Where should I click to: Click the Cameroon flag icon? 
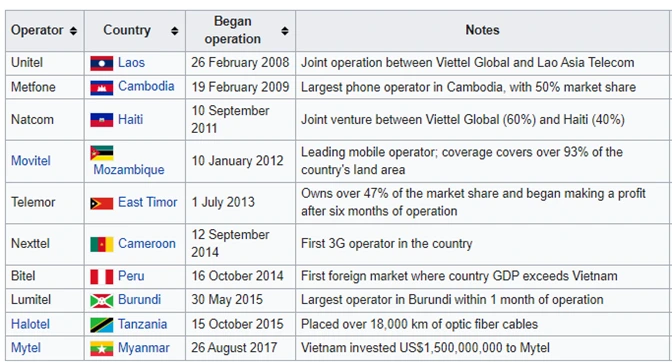[x=102, y=244]
